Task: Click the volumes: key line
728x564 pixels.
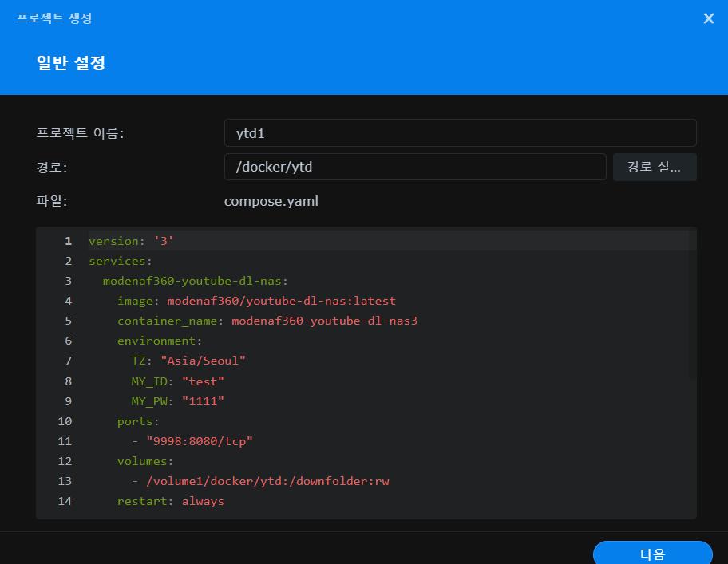Action: click(x=145, y=461)
